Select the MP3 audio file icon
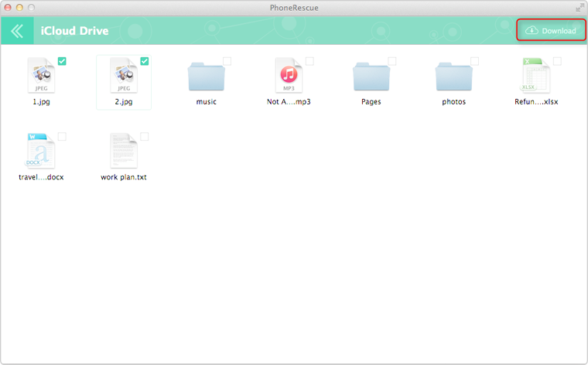This screenshot has height=365, width=588. tap(288, 76)
